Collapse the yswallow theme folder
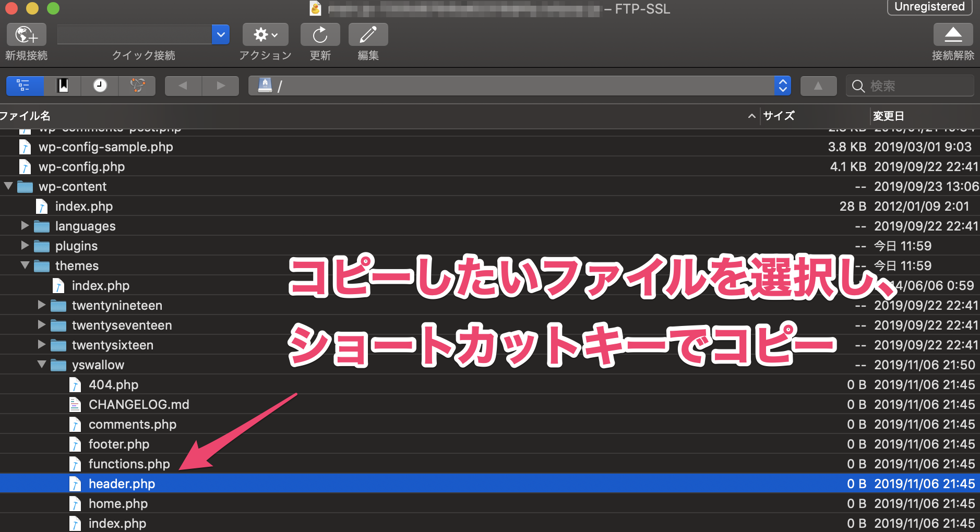Screen dimensions: 980x532 tap(41, 365)
